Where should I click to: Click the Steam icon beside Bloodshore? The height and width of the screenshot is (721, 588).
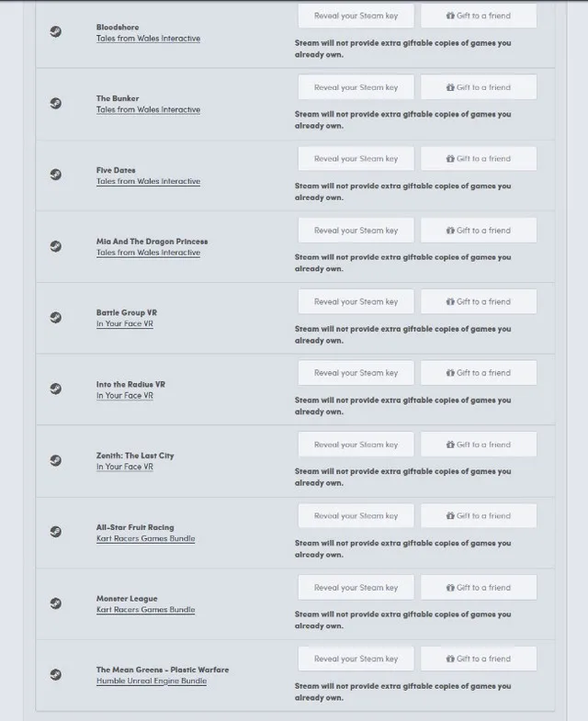click(x=56, y=32)
